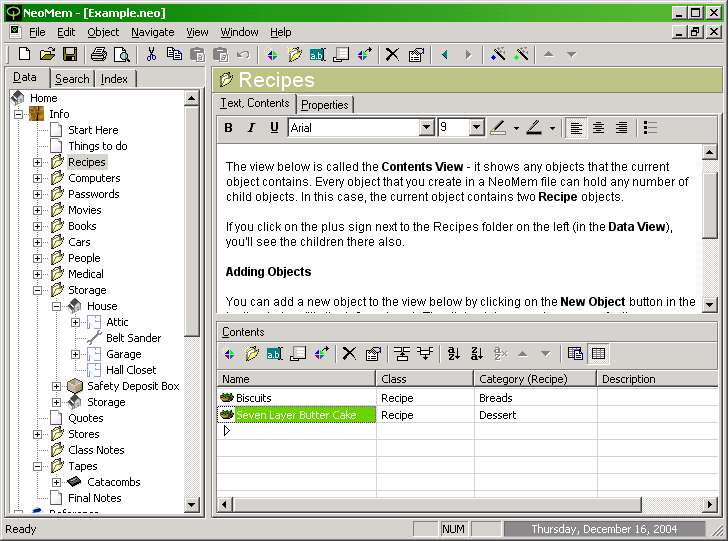Screen dimensions: 728x541
Task: Toggle Bold formatting
Action: 228,128
